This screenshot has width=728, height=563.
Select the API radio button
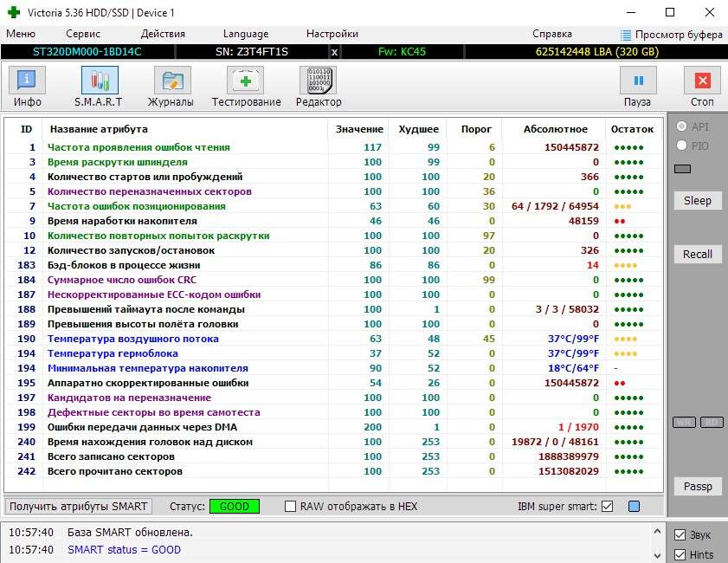pyautogui.click(x=681, y=126)
